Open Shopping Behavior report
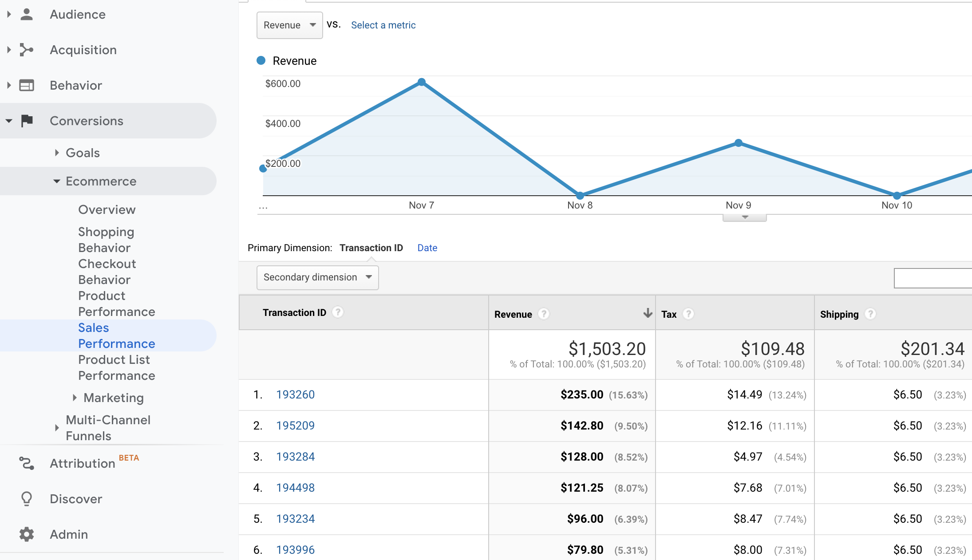Image resolution: width=972 pixels, height=560 pixels. click(x=106, y=240)
